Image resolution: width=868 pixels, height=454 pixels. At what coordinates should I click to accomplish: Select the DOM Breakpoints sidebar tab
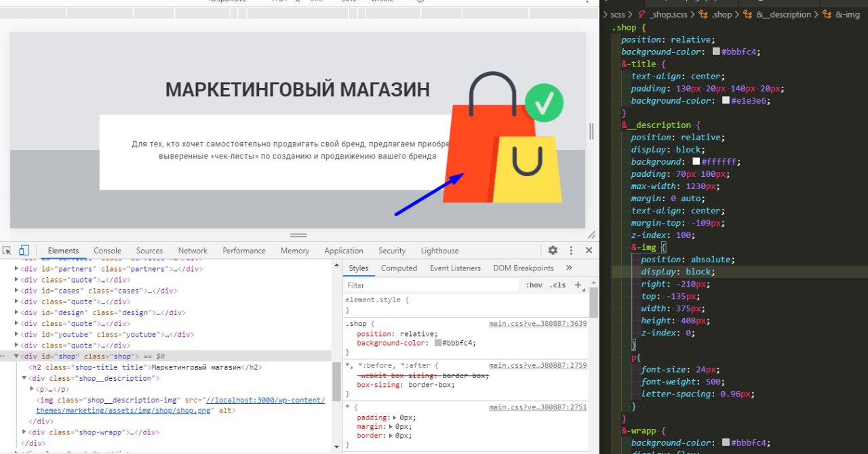tap(524, 268)
